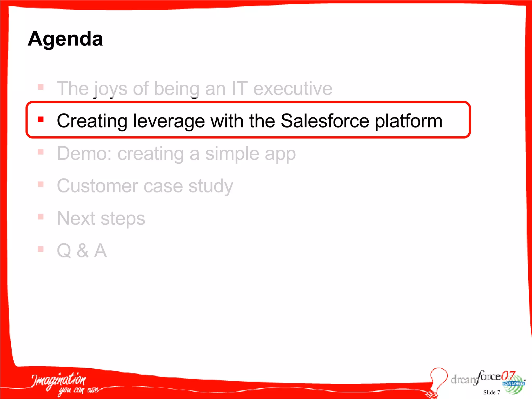Select the Agenda slide title
Viewport: 532px width, 399px height.
click(x=65, y=39)
